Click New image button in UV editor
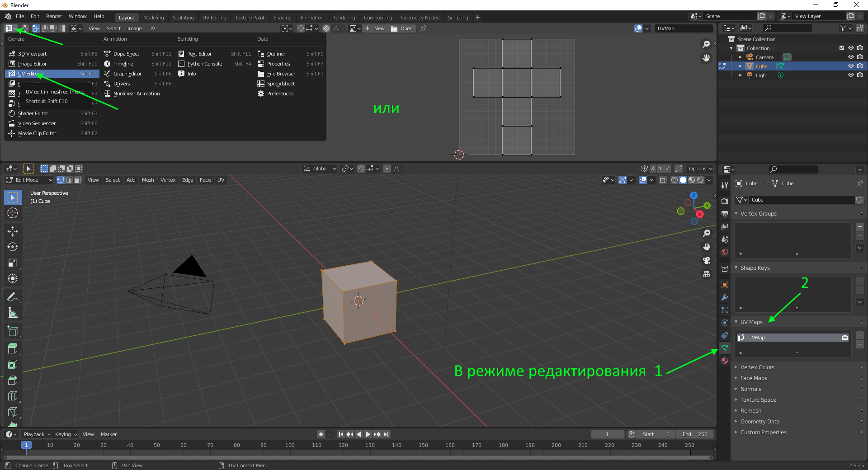The image size is (868, 470). tap(375, 28)
